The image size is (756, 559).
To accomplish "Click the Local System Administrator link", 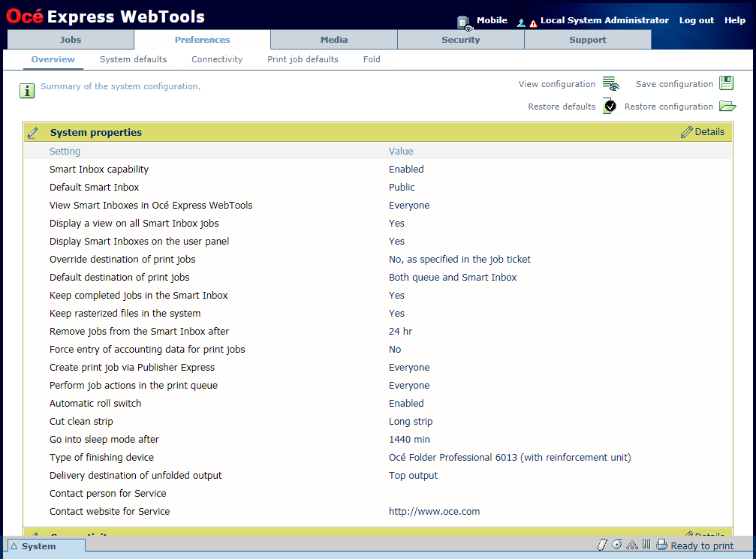I will [604, 20].
